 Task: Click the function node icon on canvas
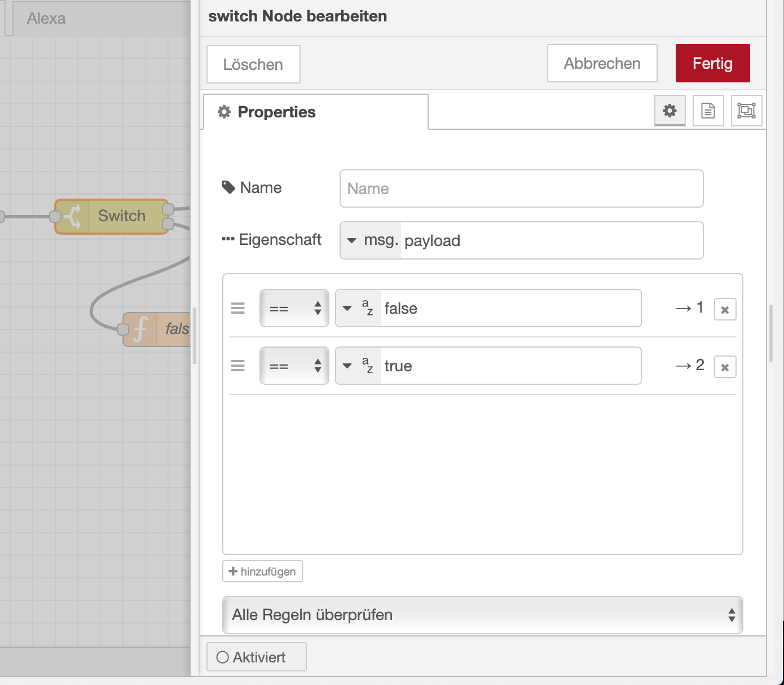(140, 329)
